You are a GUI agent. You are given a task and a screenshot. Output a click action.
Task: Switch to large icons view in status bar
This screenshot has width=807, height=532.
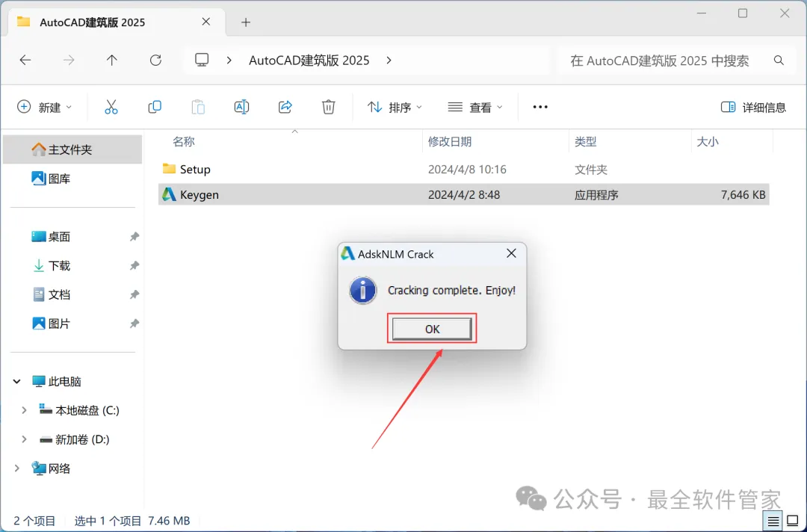point(793,522)
